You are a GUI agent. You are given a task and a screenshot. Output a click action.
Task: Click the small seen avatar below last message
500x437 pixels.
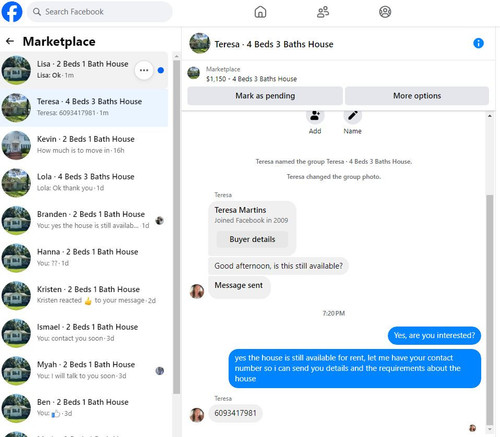pos(472,428)
